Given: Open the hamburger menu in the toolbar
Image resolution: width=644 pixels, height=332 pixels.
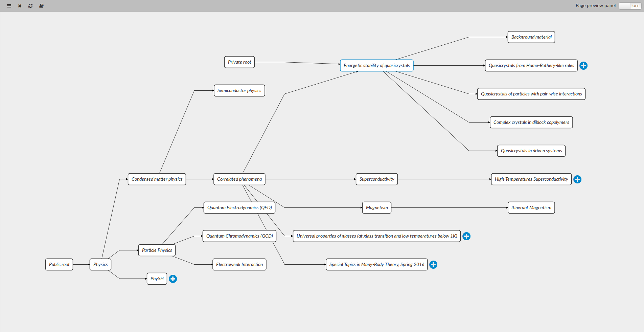Looking at the screenshot, I should click(9, 6).
